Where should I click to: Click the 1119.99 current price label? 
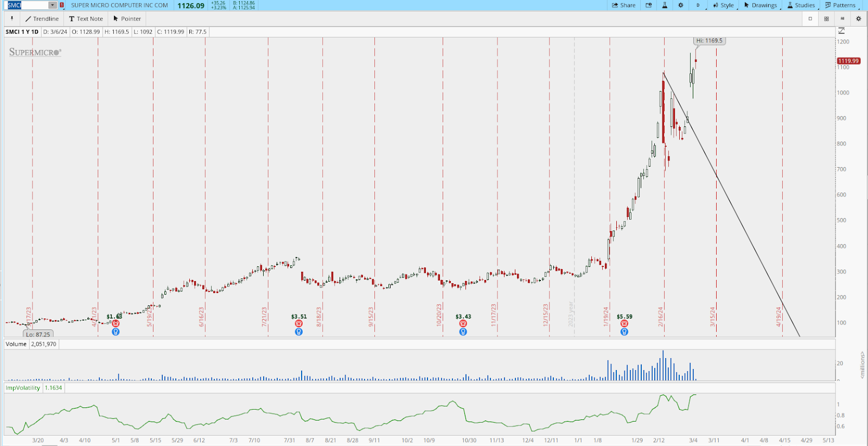[848, 61]
